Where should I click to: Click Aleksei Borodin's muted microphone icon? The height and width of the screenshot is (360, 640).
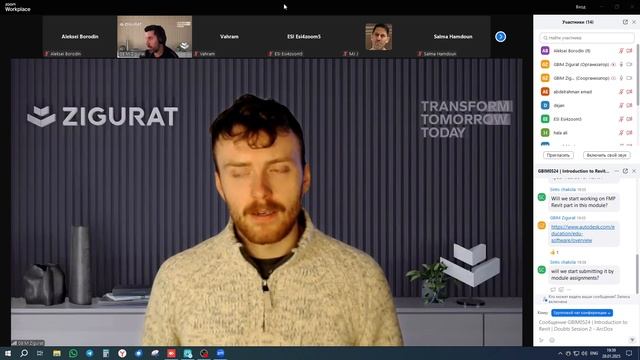(621, 51)
